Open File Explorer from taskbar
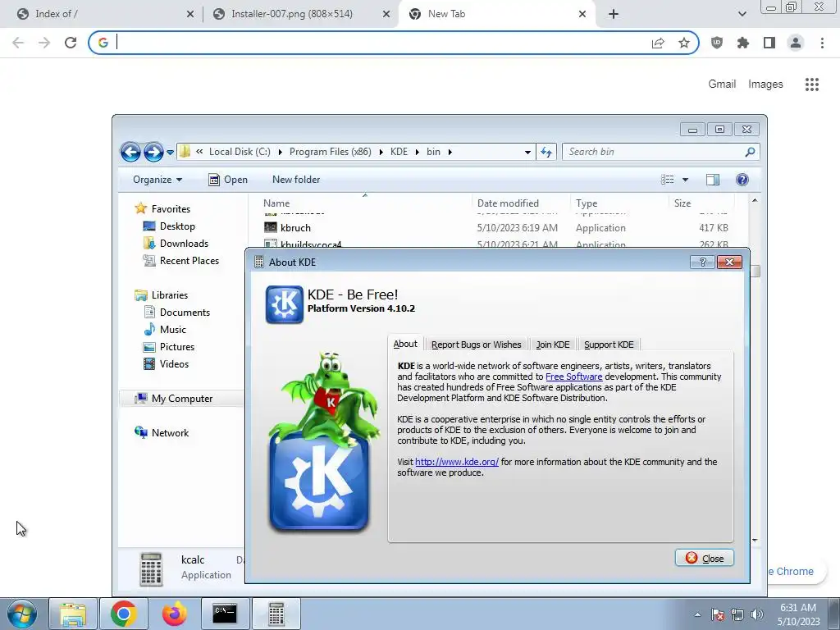The image size is (840, 630). [x=73, y=614]
